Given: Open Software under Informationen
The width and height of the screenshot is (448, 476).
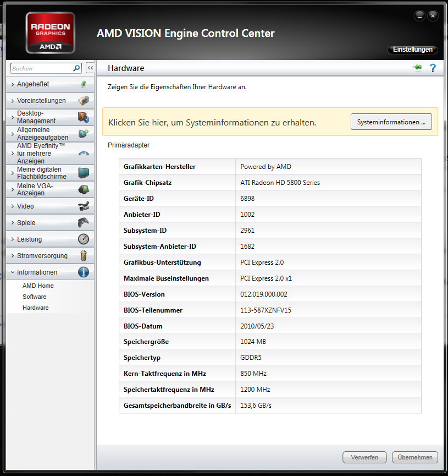Looking at the screenshot, I should (34, 297).
